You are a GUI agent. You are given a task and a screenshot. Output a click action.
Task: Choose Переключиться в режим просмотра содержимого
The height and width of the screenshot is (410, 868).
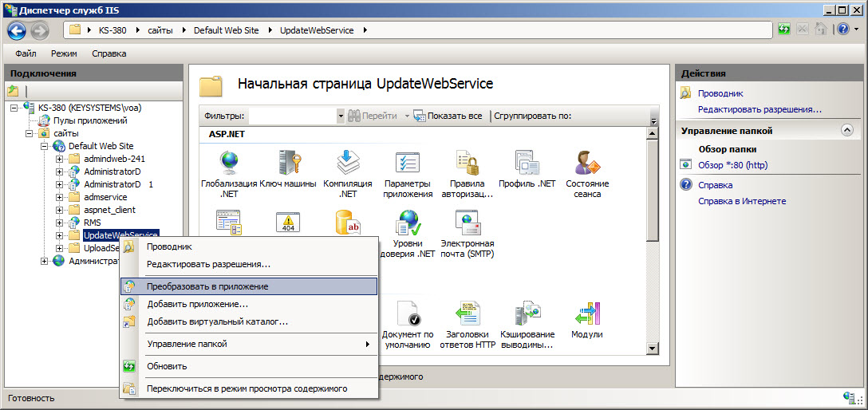click(249, 388)
